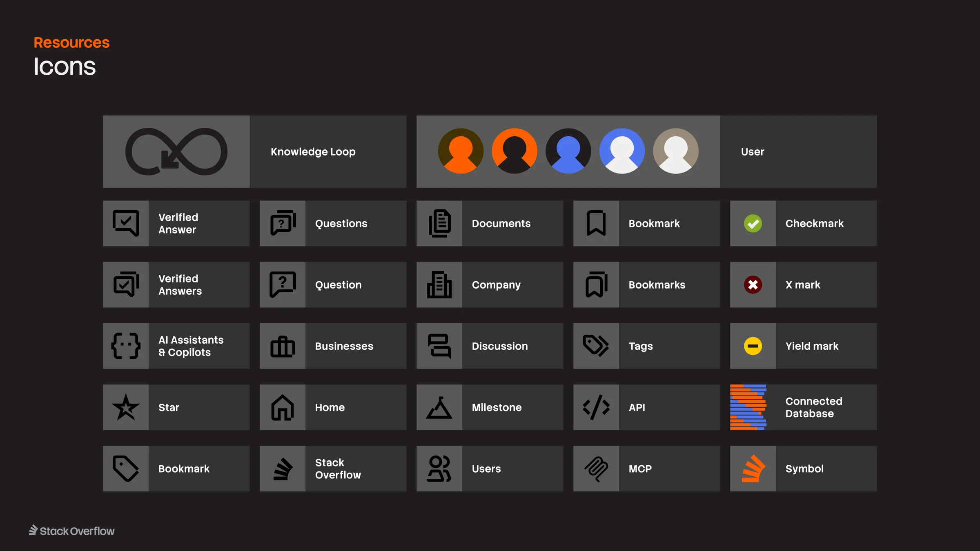Viewport: 980px width, 551px height.
Task: Click the Star icon
Action: pyautogui.click(x=126, y=407)
